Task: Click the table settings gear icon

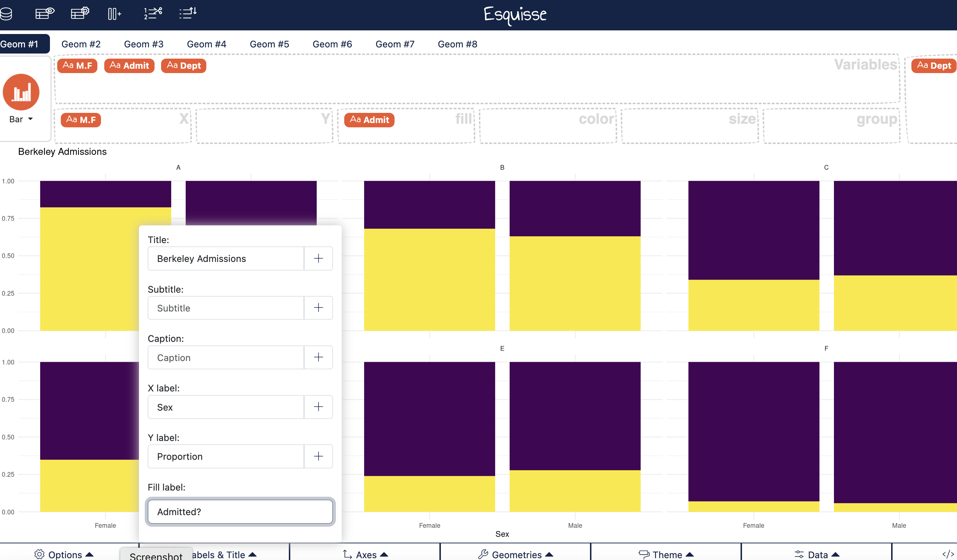Action: pyautogui.click(x=80, y=13)
